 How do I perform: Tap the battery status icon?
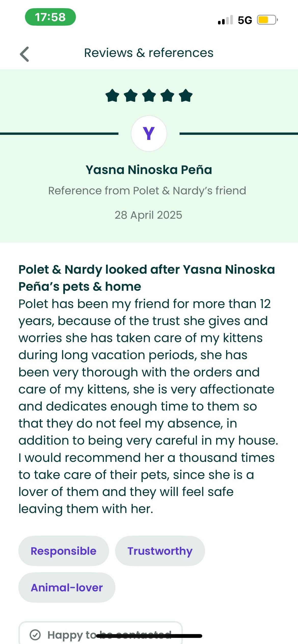tap(267, 20)
